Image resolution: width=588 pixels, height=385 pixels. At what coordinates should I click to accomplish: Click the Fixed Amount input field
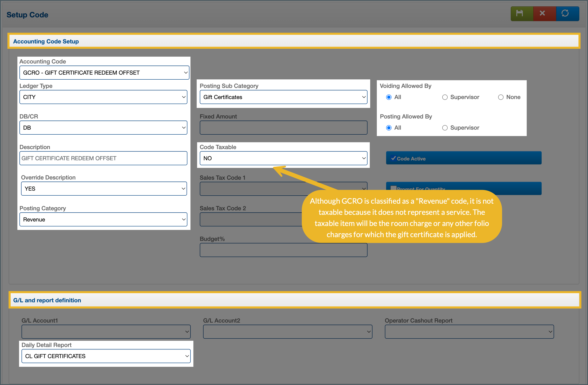283,128
